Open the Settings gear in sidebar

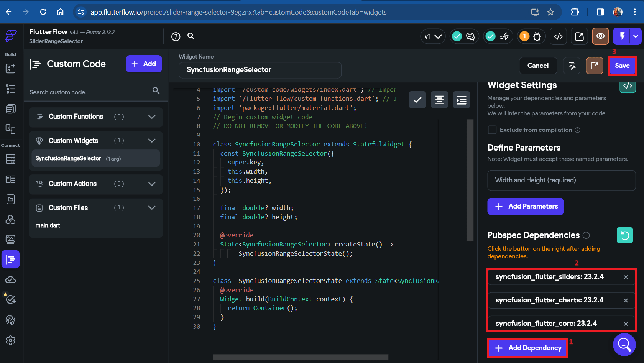11,340
